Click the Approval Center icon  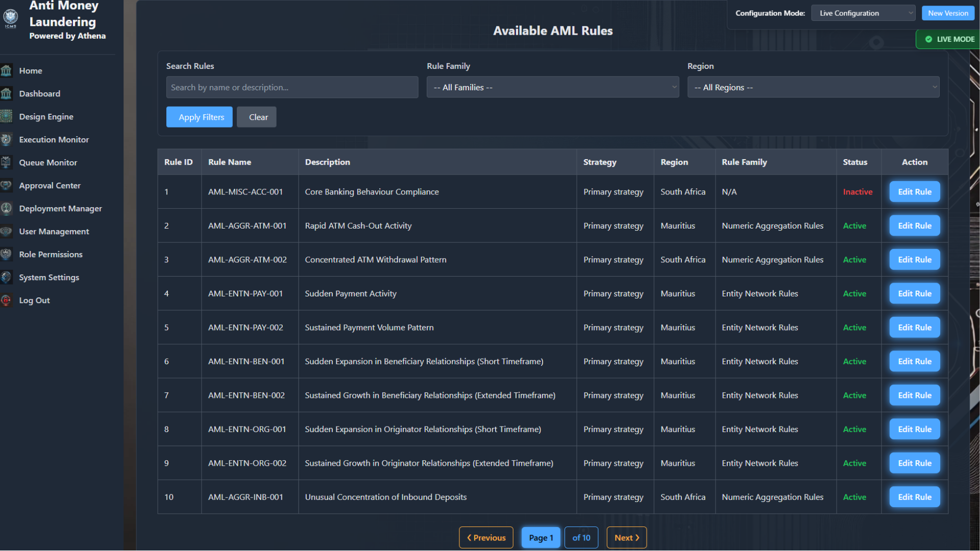(7, 186)
